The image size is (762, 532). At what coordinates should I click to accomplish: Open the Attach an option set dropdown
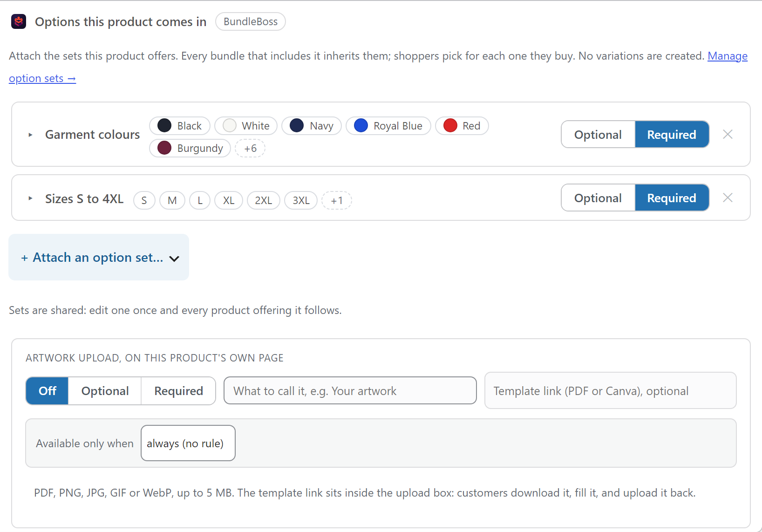[x=99, y=257]
